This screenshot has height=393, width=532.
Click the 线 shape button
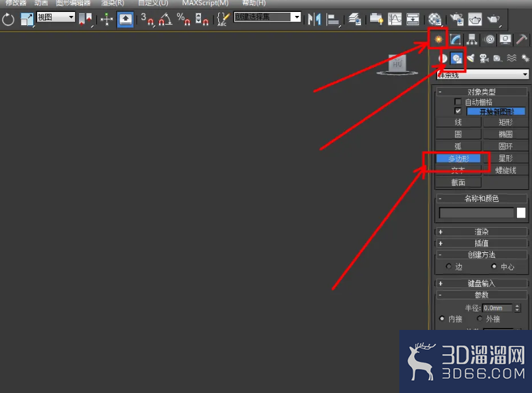pos(458,122)
